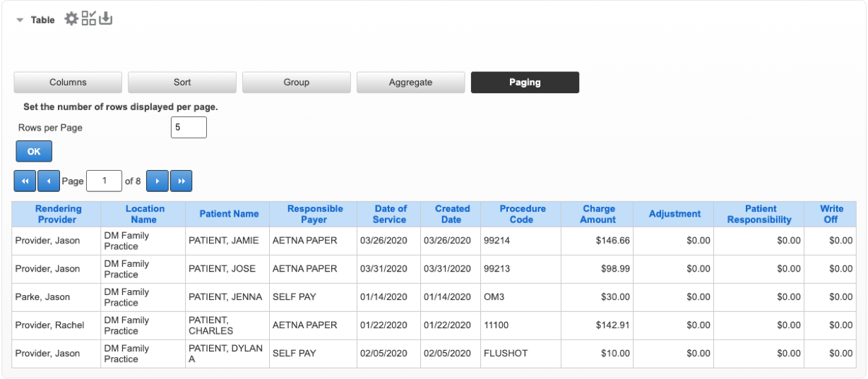The width and height of the screenshot is (868, 379).
Task: Go to the first page
Action: [x=24, y=181]
